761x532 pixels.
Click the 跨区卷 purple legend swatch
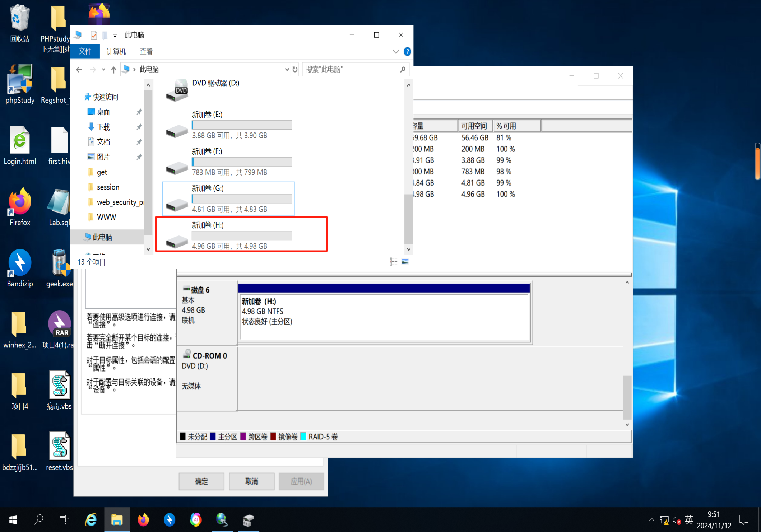(x=243, y=437)
